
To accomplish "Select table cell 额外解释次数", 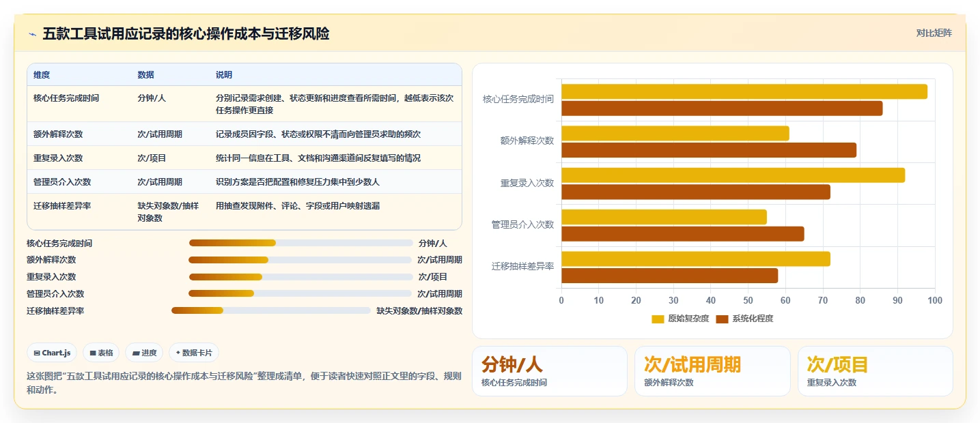I will (x=58, y=134).
